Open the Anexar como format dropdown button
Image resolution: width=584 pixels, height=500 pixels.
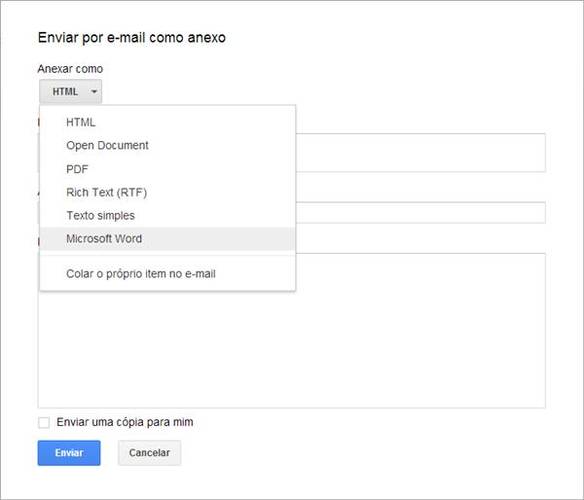click(x=70, y=91)
